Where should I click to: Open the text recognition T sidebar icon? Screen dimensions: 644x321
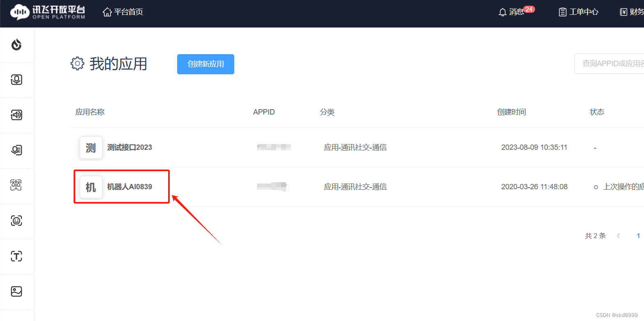tap(16, 256)
